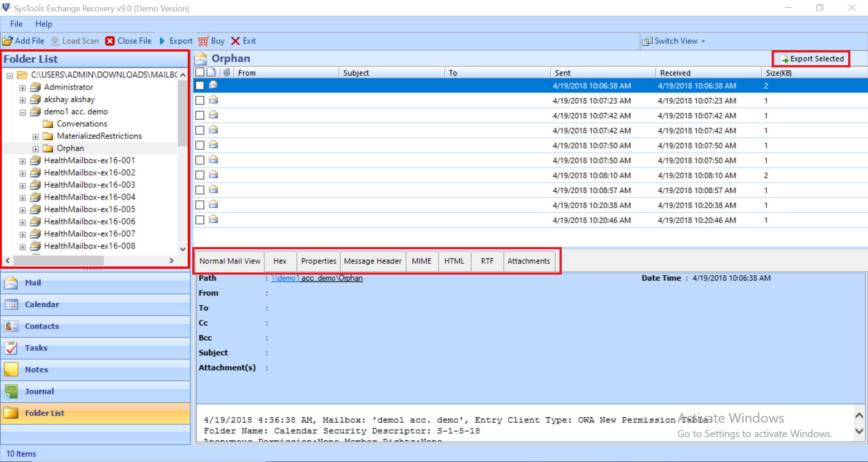Open the Contacts panel
Viewport: 868px width, 462px height.
pyautogui.click(x=42, y=326)
